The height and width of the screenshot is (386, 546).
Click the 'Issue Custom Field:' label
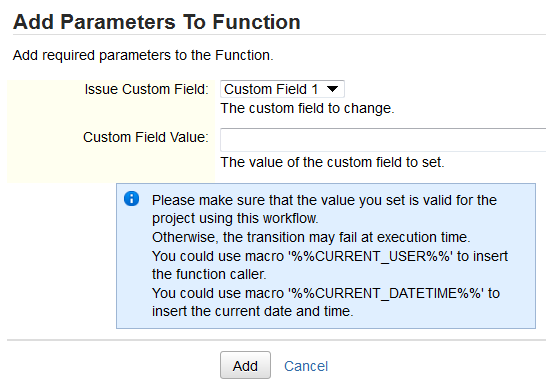(147, 89)
